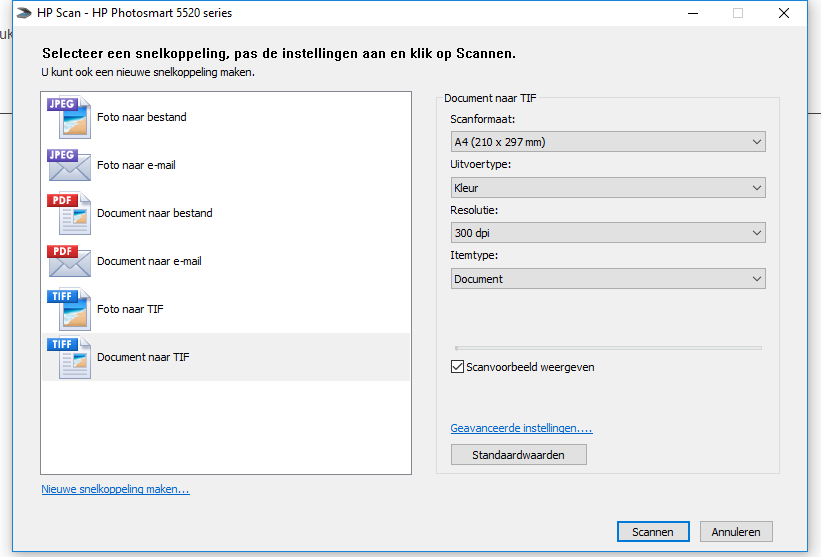Screen dimensions: 821x557
Task: Open the Resolutie dropdown showing 300 dpi
Action: (x=608, y=233)
